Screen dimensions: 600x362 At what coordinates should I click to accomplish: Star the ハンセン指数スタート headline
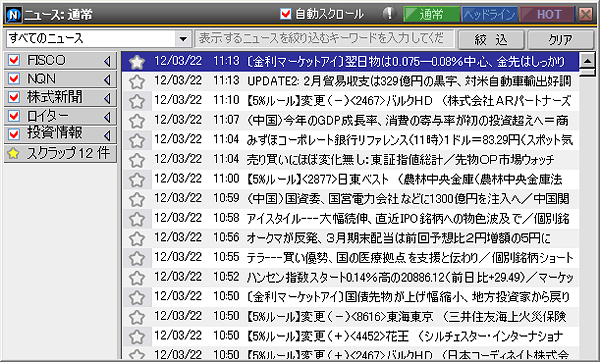pyautogui.click(x=137, y=278)
